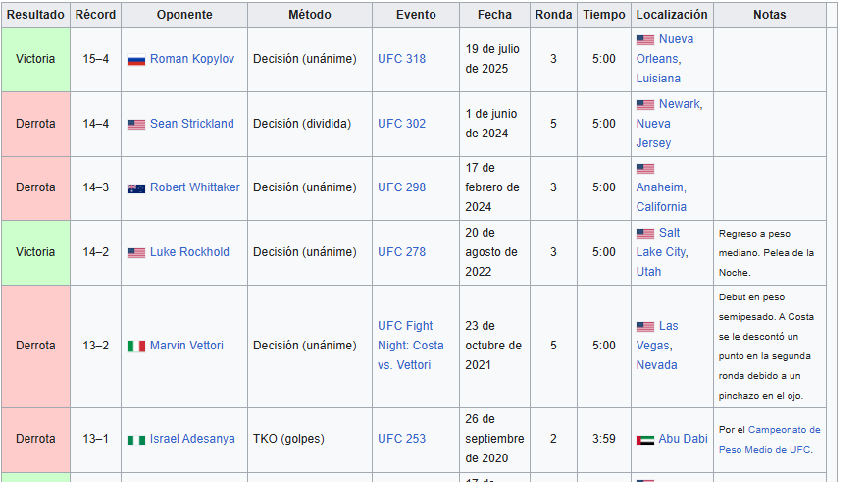This screenshot has width=868, height=482.
Task: Click the Localización column header
Action: pyautogui.click(x=672, y=15)
